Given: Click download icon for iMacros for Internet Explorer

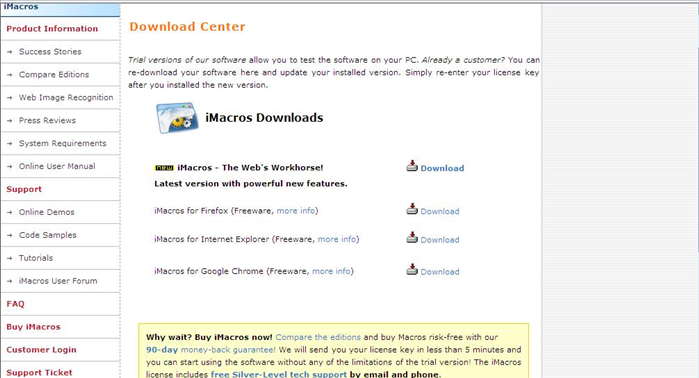Looking at the screenshot, I should click(412, 238).
